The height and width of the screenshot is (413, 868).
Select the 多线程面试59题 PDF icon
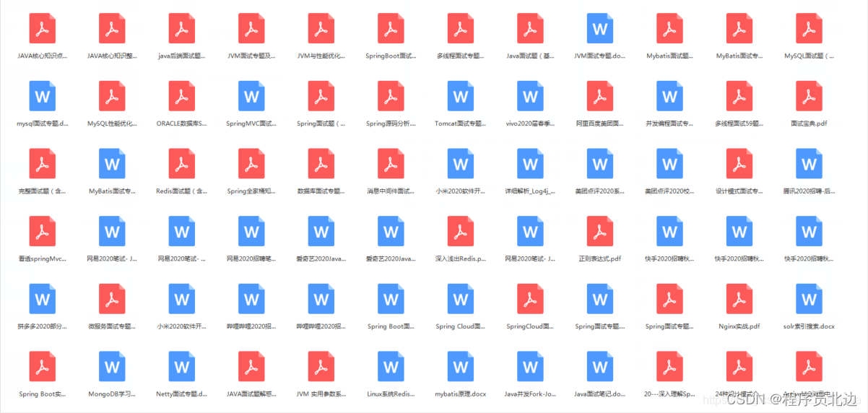tap(739, 96)
